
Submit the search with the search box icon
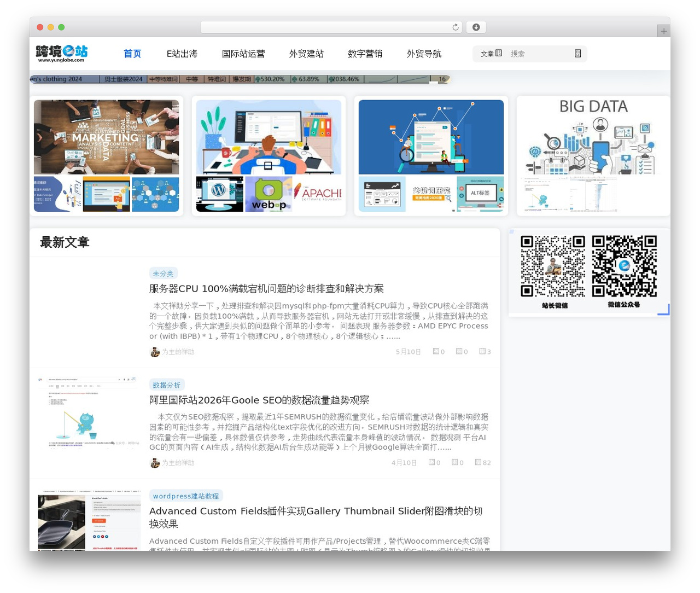[577, 54]
